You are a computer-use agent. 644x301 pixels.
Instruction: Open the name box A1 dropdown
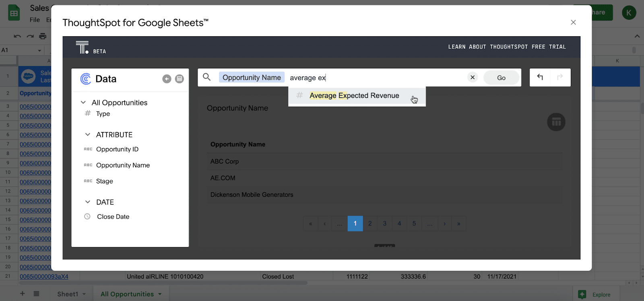[x=39, y=50]
